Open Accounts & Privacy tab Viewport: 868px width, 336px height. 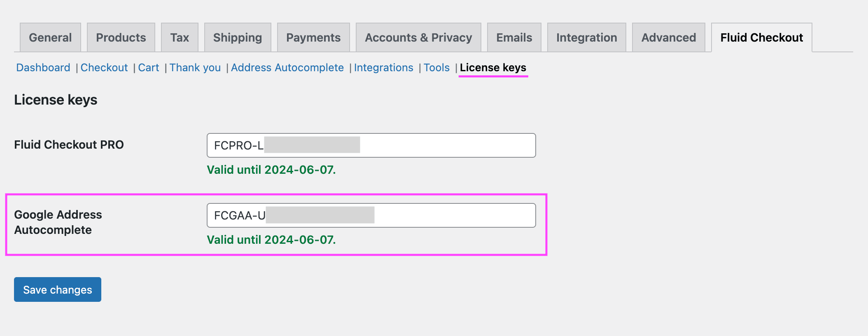coord(418,37)
